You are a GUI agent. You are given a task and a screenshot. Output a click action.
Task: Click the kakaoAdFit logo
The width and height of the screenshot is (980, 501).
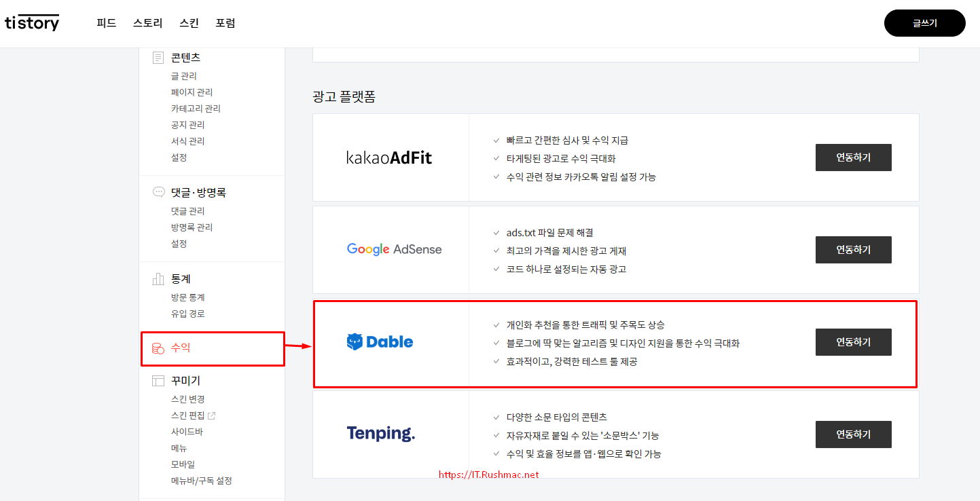point(389,158)
